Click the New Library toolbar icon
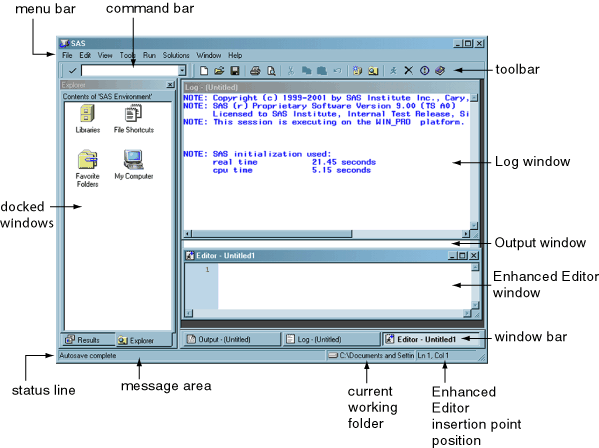 357,71
